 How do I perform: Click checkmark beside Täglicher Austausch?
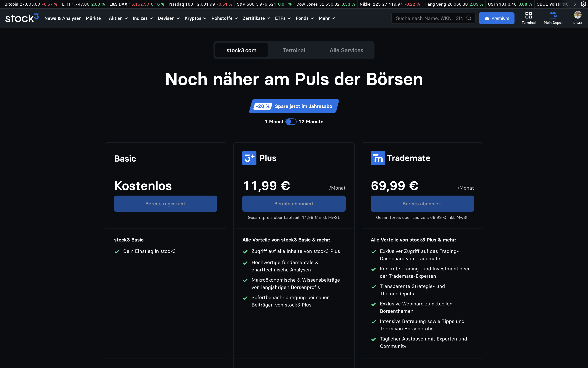click(x=373, y=339)
